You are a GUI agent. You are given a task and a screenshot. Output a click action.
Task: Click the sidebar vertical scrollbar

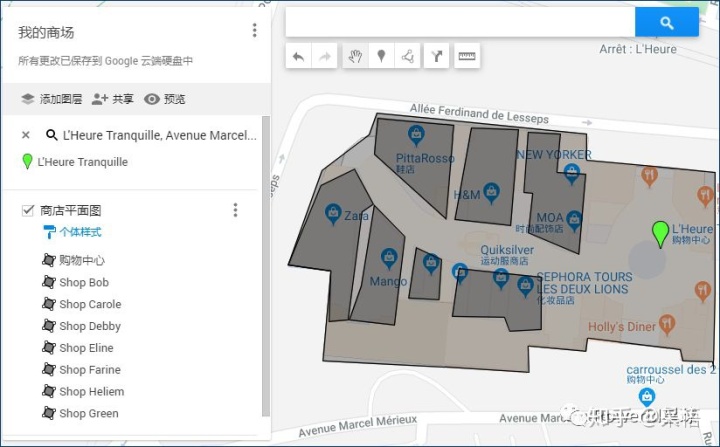tap(266, 266)
